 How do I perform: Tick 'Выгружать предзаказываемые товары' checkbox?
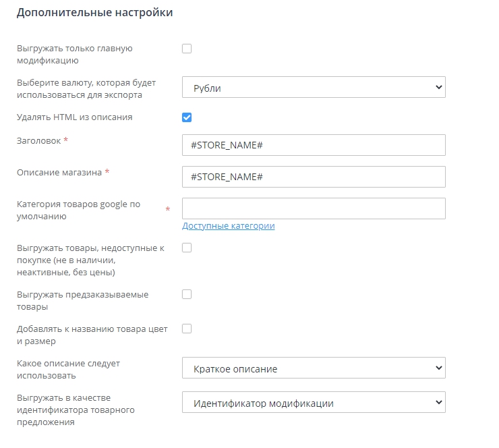(x=187, y=294)
